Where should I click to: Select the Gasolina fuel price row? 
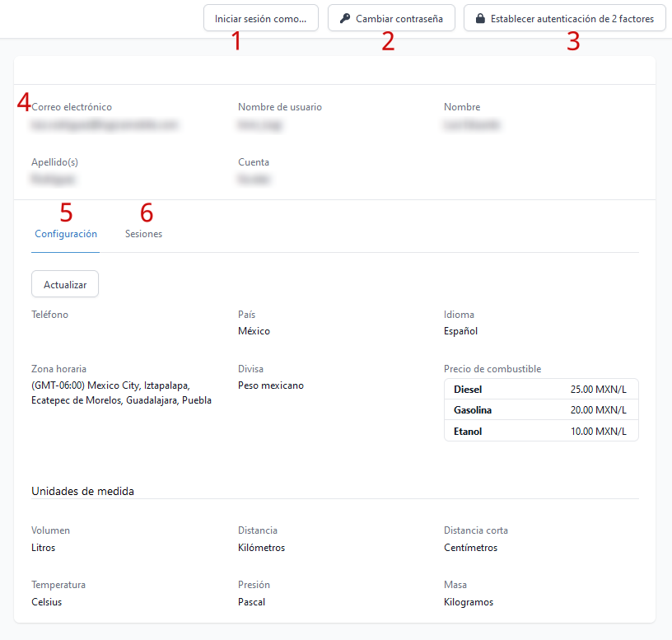click(540, 410)
